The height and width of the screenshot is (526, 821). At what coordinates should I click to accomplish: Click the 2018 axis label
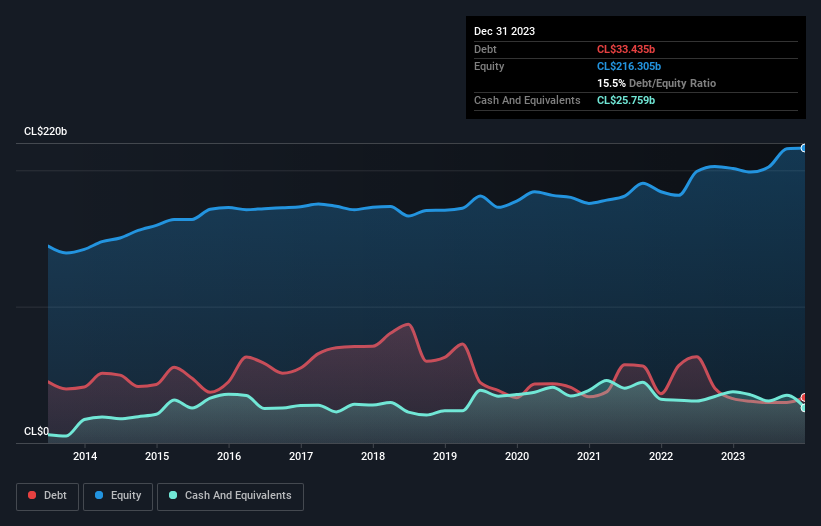click(373, 456)
